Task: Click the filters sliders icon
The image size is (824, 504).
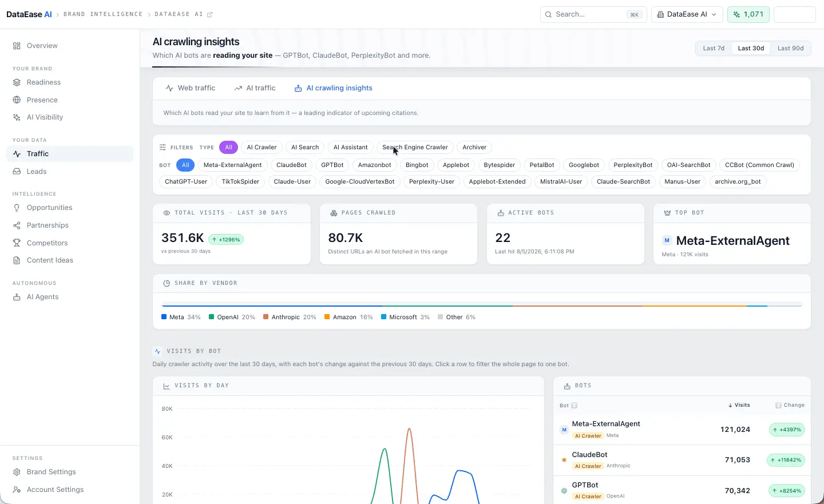Action: click(x=163, y=148)
